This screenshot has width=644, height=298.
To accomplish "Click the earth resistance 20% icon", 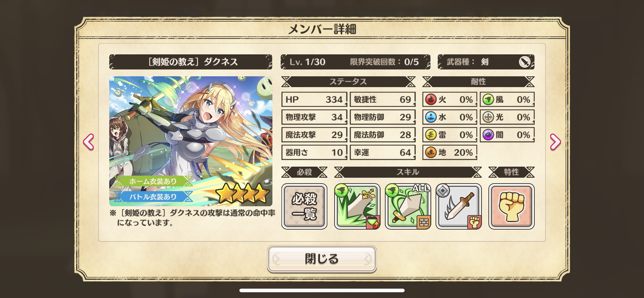I will (x=431, y=152).
